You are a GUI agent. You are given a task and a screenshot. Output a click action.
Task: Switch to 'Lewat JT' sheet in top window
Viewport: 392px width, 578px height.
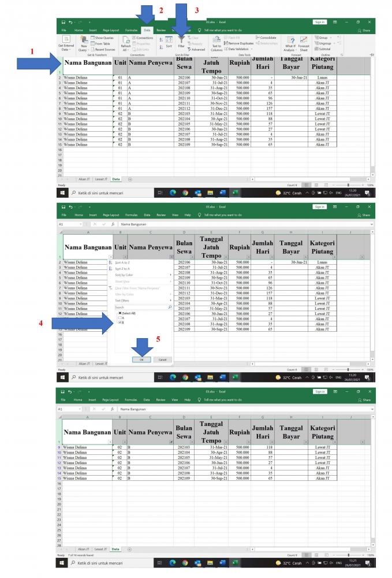(x=101, y=179)
